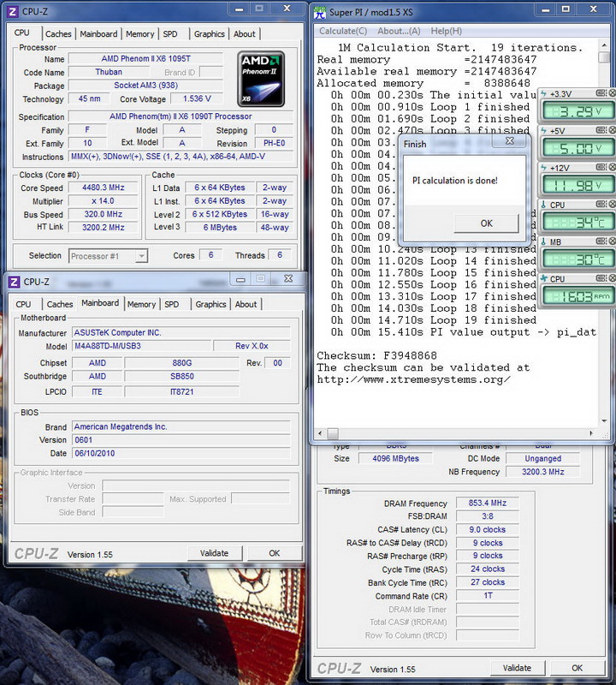Click the xtremesystems.org URL text
This screenshot has height=685, width=616.
click(x=413, y=379)
